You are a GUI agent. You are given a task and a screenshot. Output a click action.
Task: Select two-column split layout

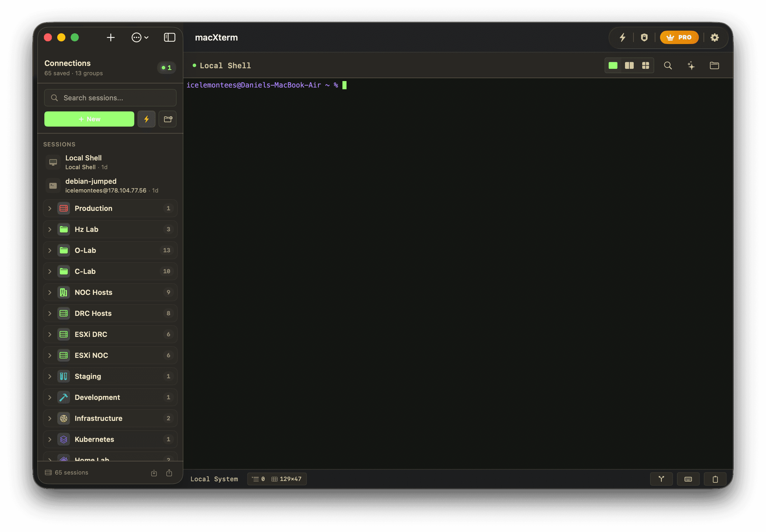[629, 65]
